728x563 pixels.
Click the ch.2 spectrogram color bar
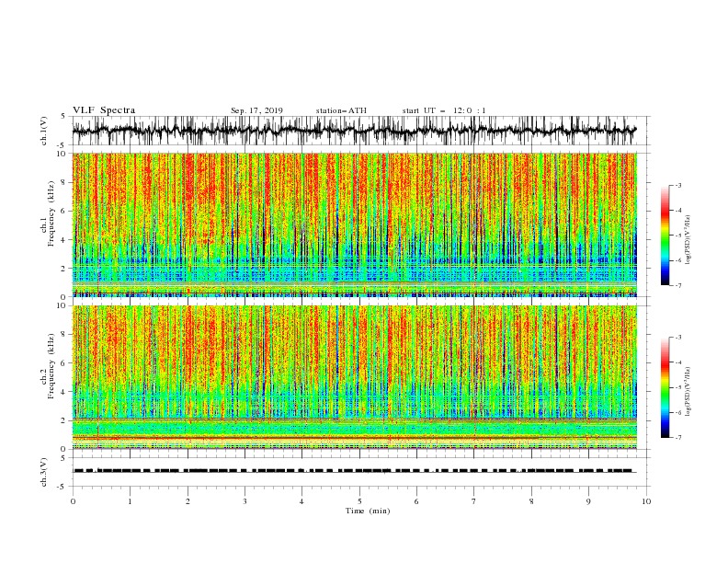pyautogui.click(x=665, y=387)
